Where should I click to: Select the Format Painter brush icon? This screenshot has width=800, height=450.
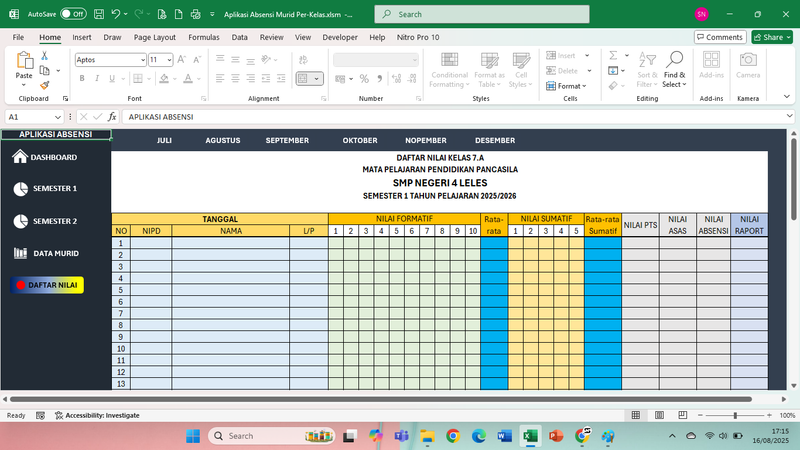(45, 85)
